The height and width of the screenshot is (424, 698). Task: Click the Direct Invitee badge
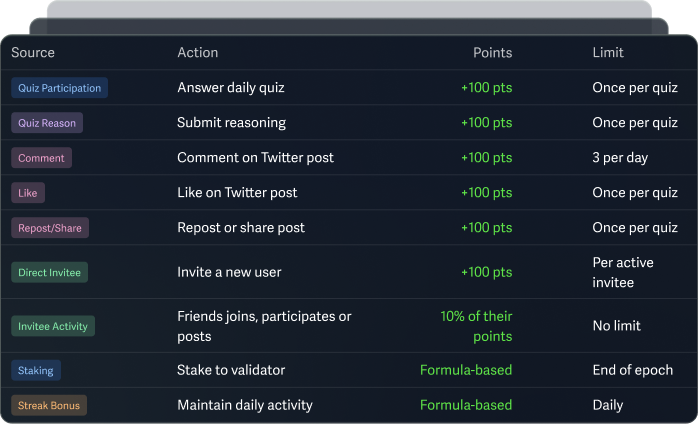coord(49,272)
